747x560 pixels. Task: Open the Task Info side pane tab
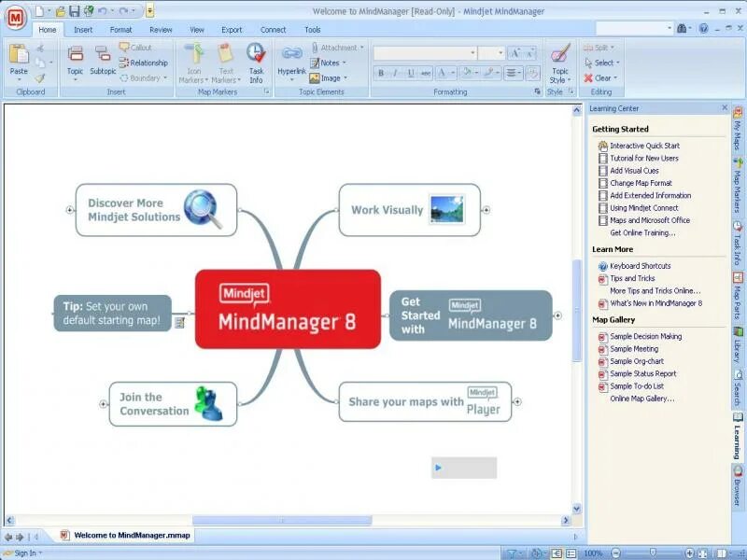point(738,243)
